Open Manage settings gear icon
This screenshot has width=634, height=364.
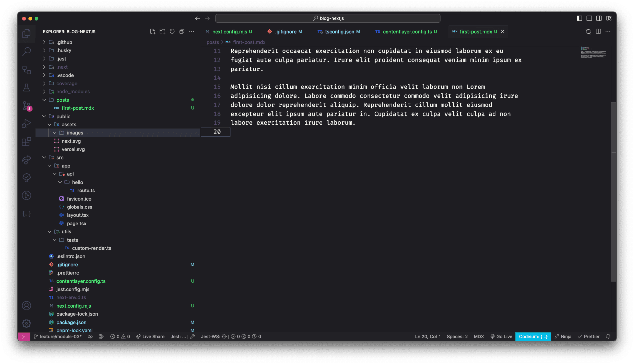(27, 323)
